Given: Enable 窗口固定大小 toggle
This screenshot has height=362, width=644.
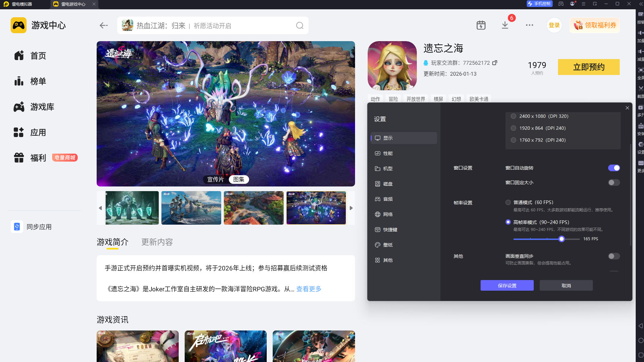Looking at the screenshot, I should click(614, 182).
